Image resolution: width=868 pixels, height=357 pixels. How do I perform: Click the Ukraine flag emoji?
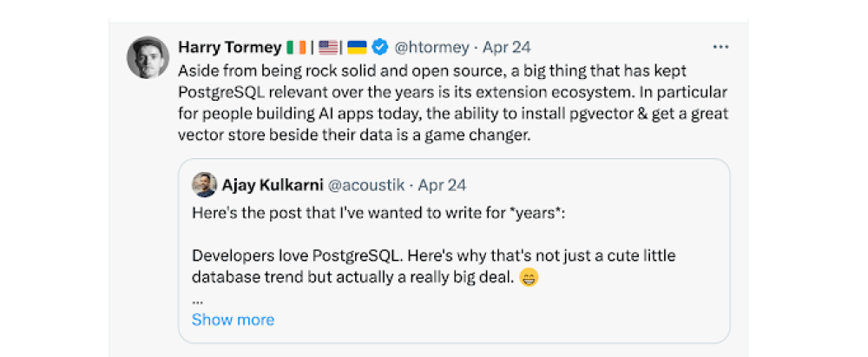[357, 47]
